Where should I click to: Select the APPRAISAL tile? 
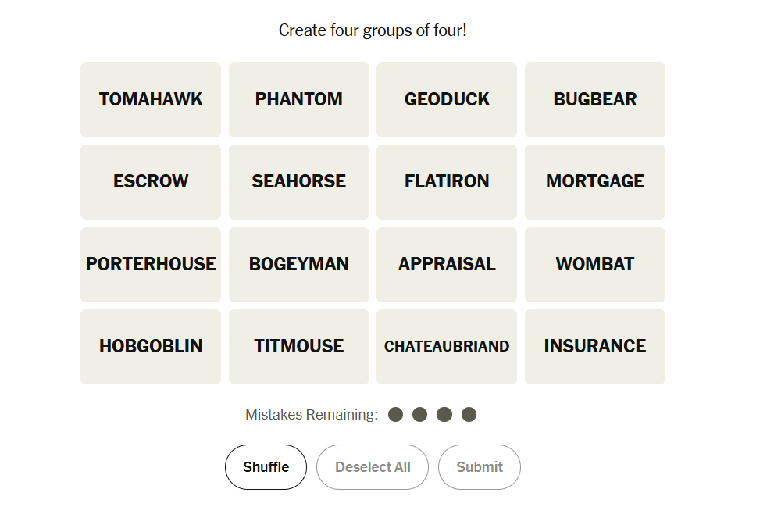[447, 265]
